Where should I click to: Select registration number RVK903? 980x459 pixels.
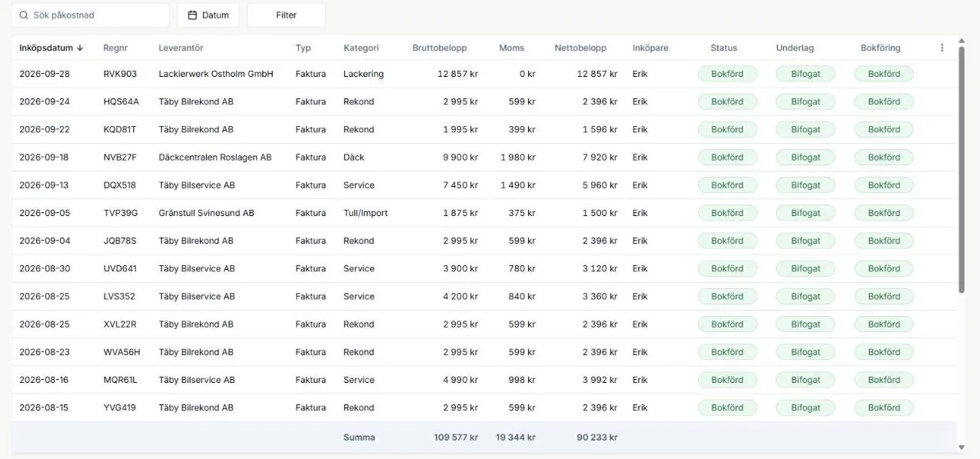tap(120, 74)
